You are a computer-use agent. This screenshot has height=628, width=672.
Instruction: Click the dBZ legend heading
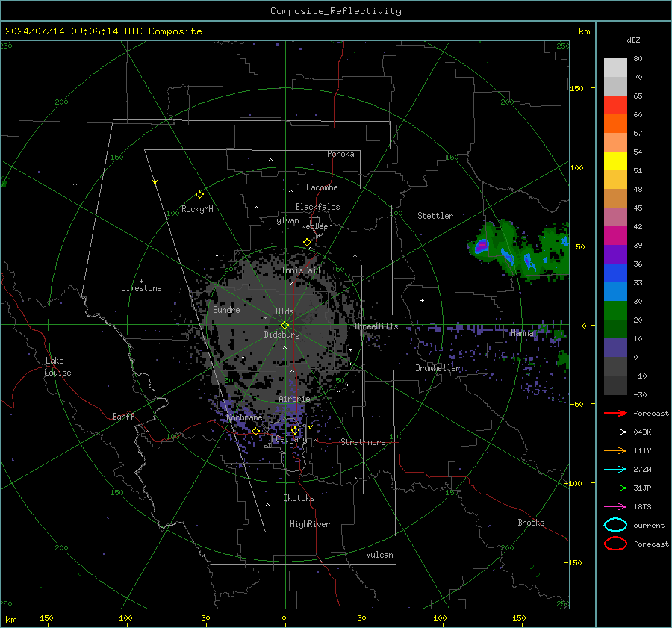pyautogui.click(x=633, y=40)
